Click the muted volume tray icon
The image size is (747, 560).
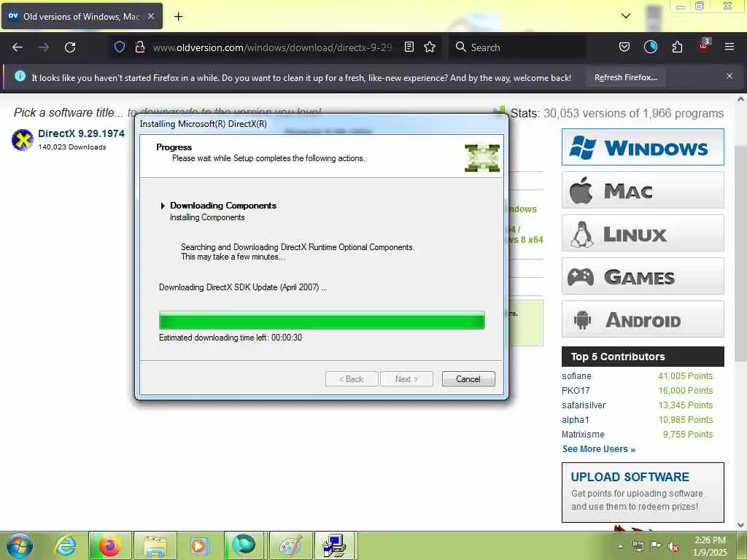tap(673, 546)
